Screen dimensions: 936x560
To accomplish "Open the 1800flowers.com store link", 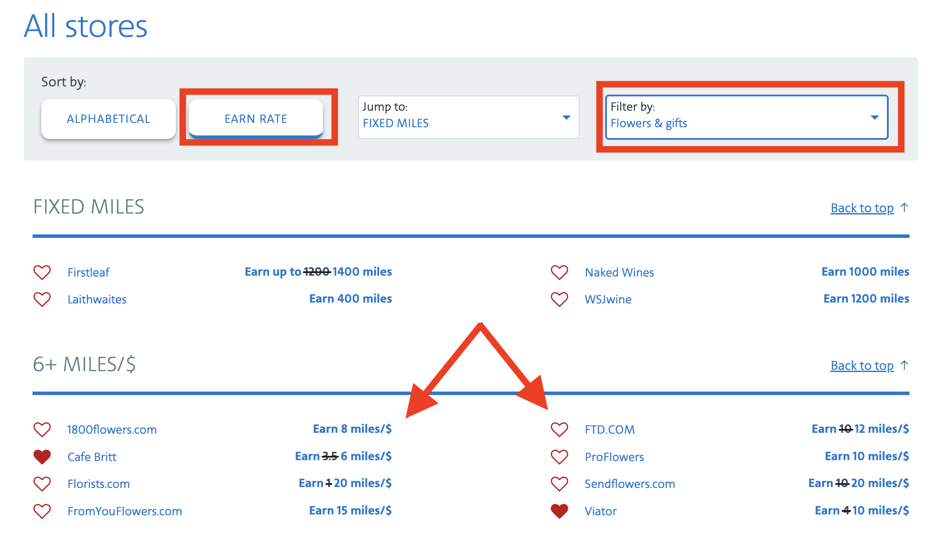I will [x=112, y=429].
